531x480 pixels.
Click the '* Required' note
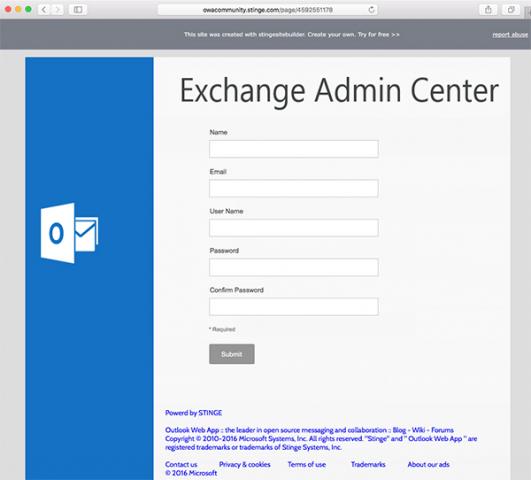pos(222,329)
